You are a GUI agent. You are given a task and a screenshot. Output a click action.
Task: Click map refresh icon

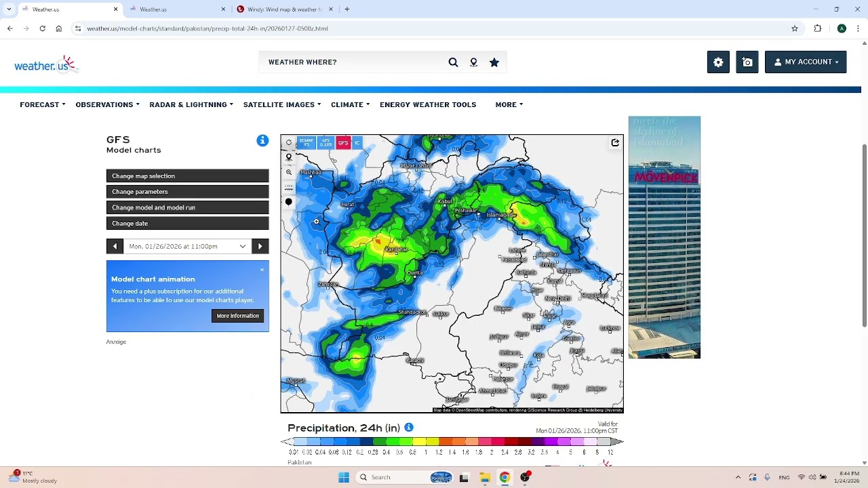click(x=289, y=142)
